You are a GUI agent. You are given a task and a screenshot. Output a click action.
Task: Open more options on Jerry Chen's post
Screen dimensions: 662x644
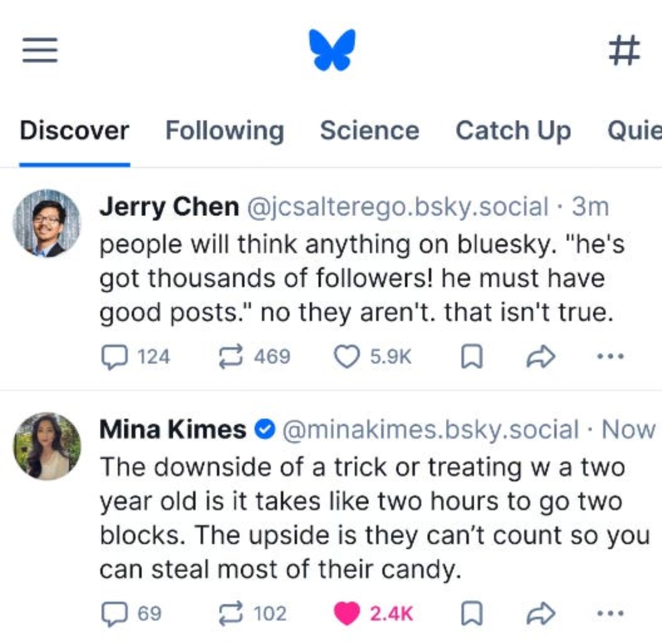[x=610, y=356]
